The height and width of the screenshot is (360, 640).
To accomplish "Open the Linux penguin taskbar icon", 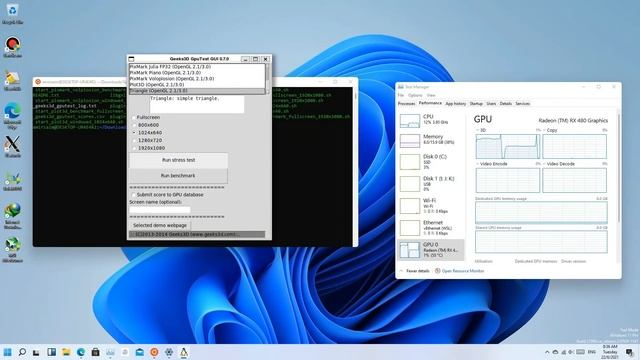I will point(184,352).
